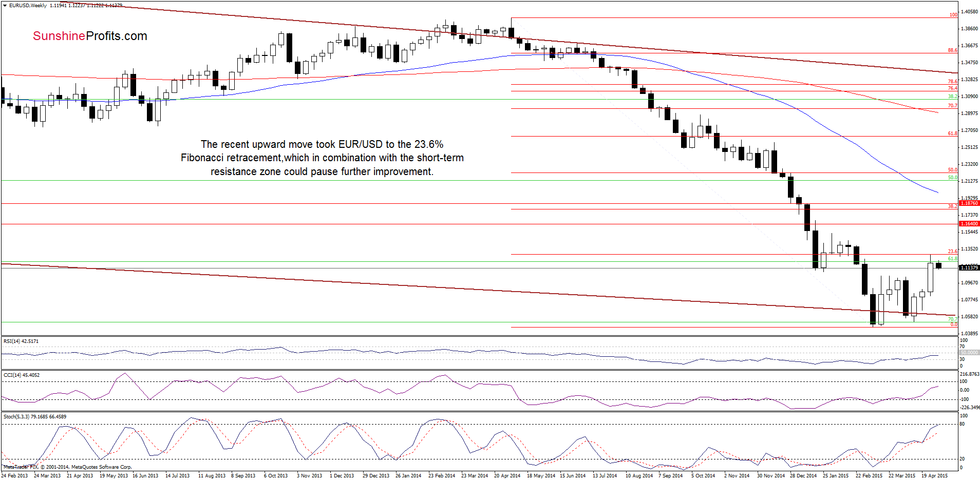Click the red Fibonacci 61.8 level label
Viewport: 980px width, 480px height.
(953, 133)
